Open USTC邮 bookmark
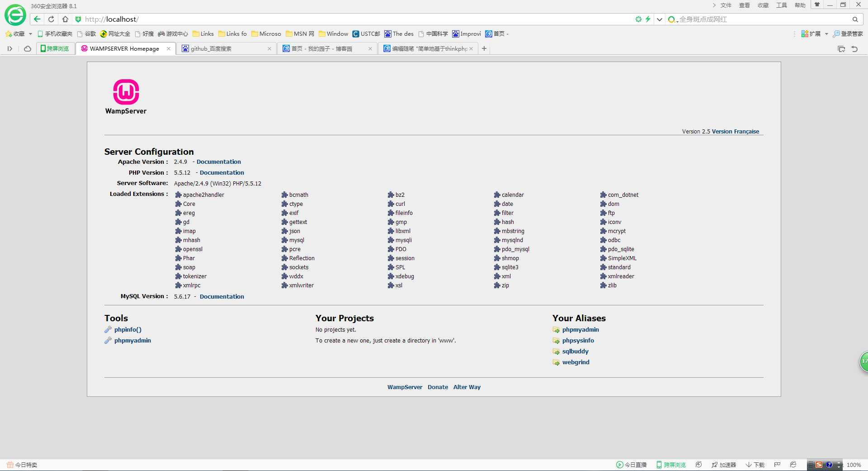Viewport: 868px width, 471px height. point(366,34)
